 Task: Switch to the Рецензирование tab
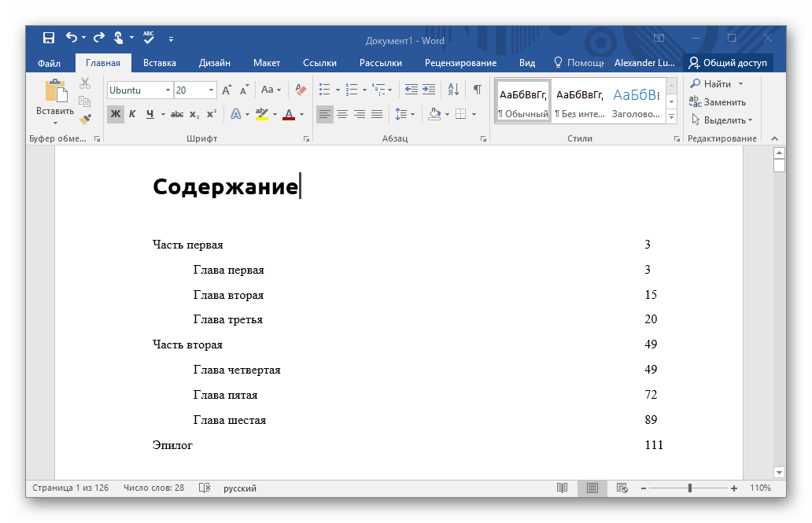pos(460,63)
